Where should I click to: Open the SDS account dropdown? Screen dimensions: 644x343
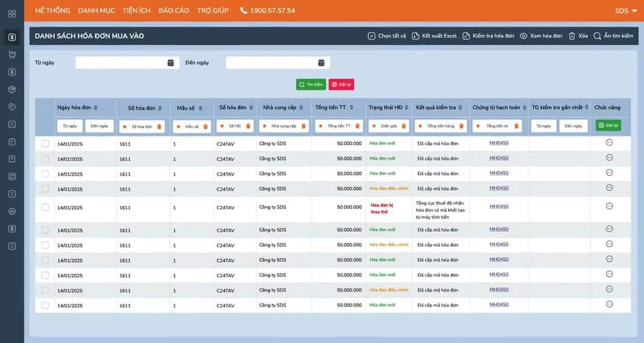point(626,11)
